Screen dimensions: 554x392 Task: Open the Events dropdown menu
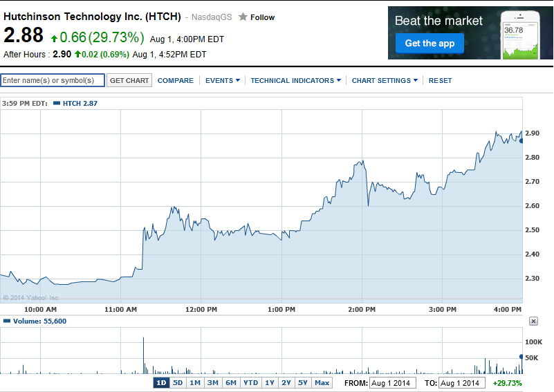(223, 80)
